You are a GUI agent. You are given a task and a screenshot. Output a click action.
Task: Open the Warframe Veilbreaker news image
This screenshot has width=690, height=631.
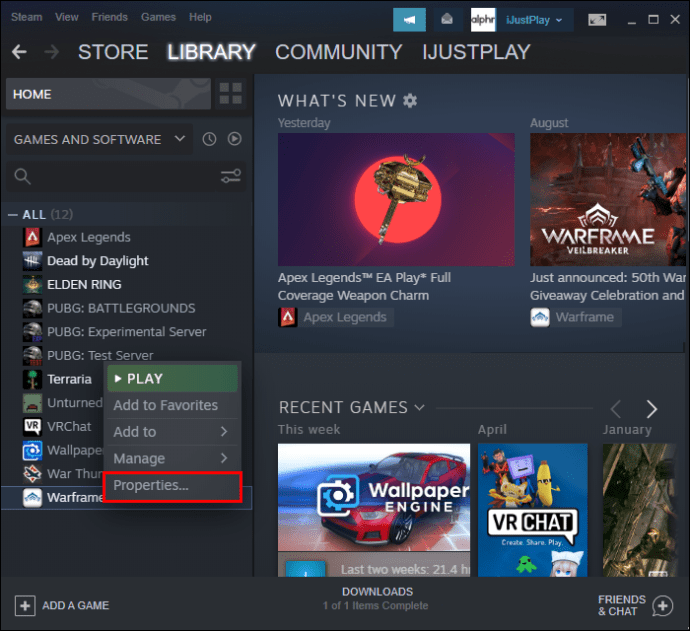coord(608,199)
